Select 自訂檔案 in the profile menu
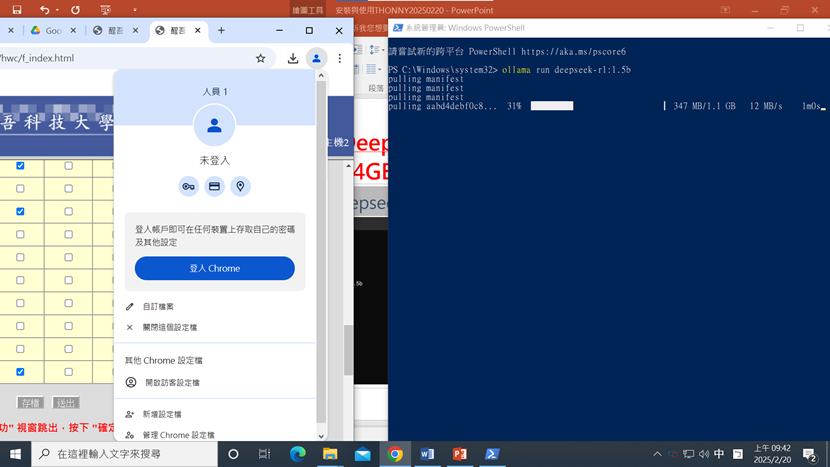The width and height of the screenshot is (830, 467). click(158, 307)
